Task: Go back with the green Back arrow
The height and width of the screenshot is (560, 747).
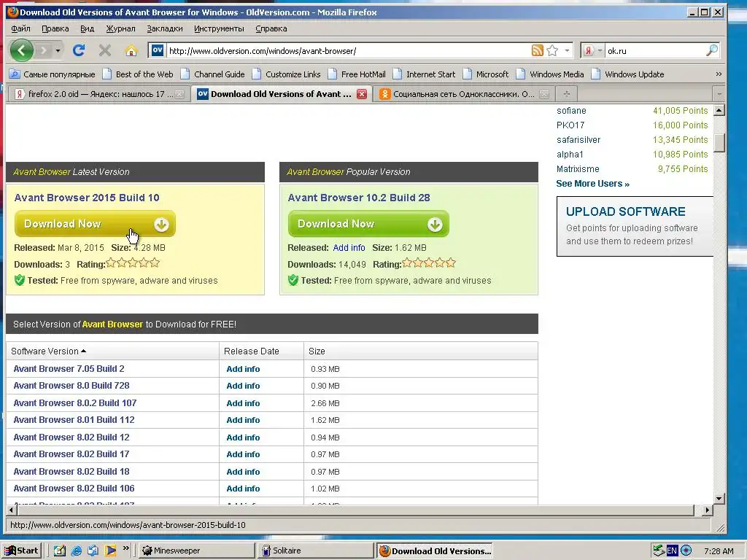Action: pos(21,50)
